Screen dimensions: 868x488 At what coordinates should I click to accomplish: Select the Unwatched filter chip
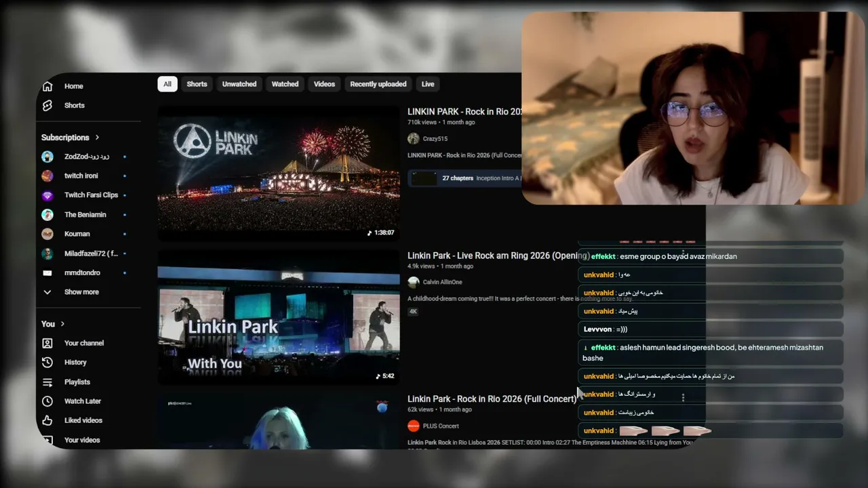[239, 84]
